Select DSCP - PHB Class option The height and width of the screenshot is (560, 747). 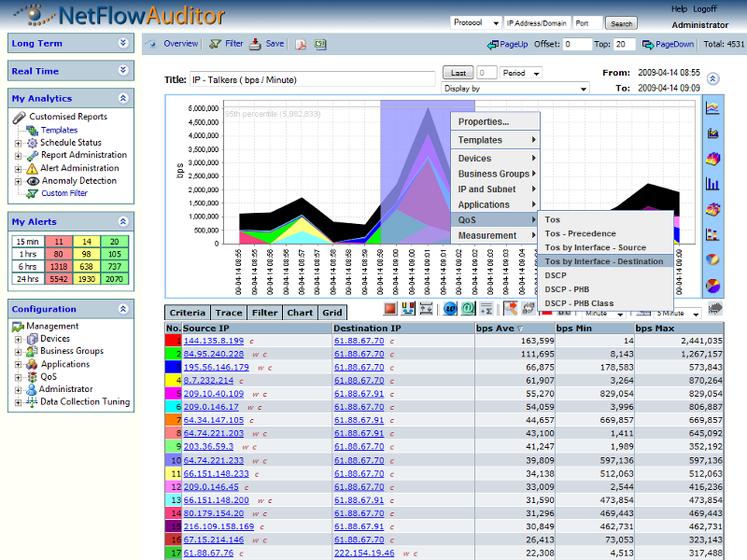(x=605, y=303)
